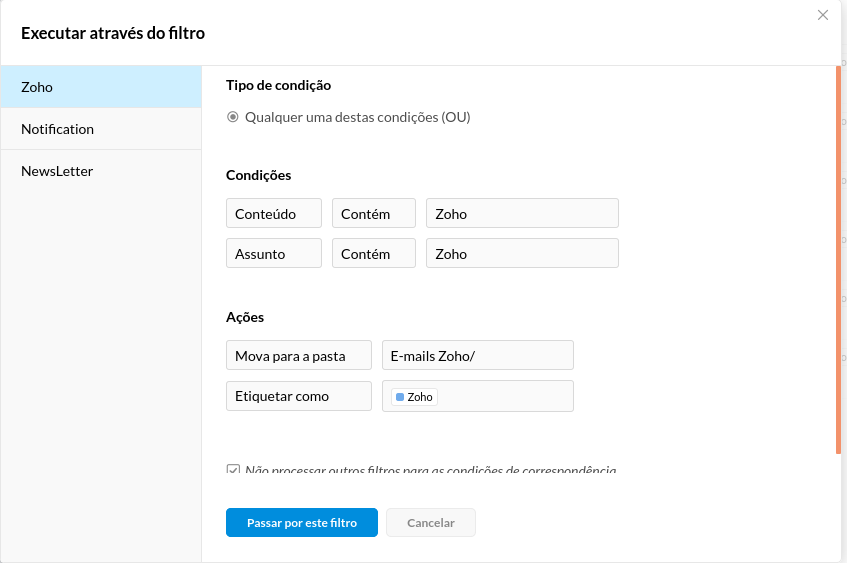847x563 pixels.
Task: Choose the NewsLetter filter
Action: [101, 171]
